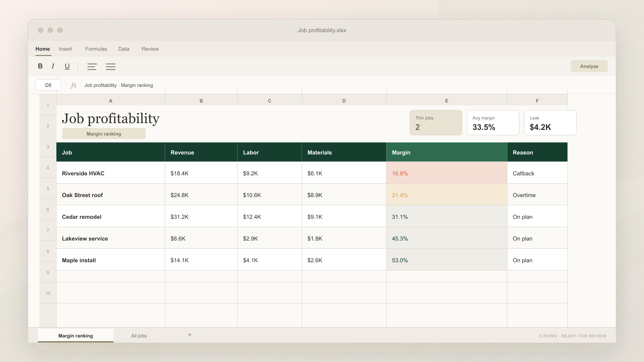644x362 pixels.
Task: Select the Callback reason cell
Action: [537, 173]
